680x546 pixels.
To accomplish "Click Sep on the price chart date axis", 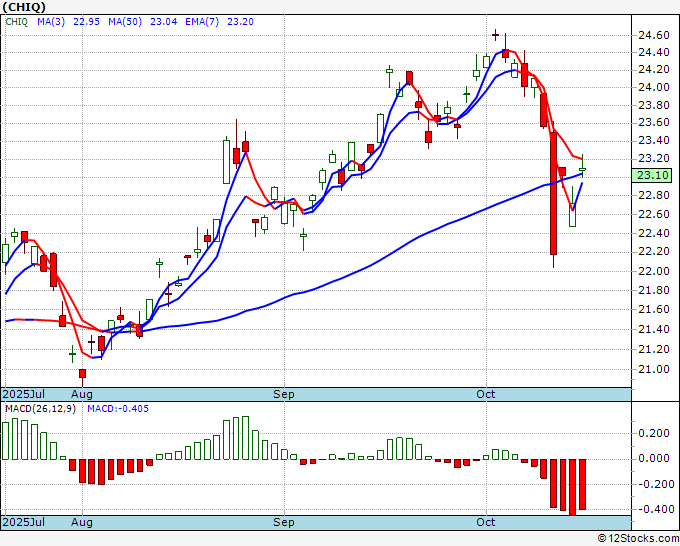I will pyautogui.click(x=283, y=394).
